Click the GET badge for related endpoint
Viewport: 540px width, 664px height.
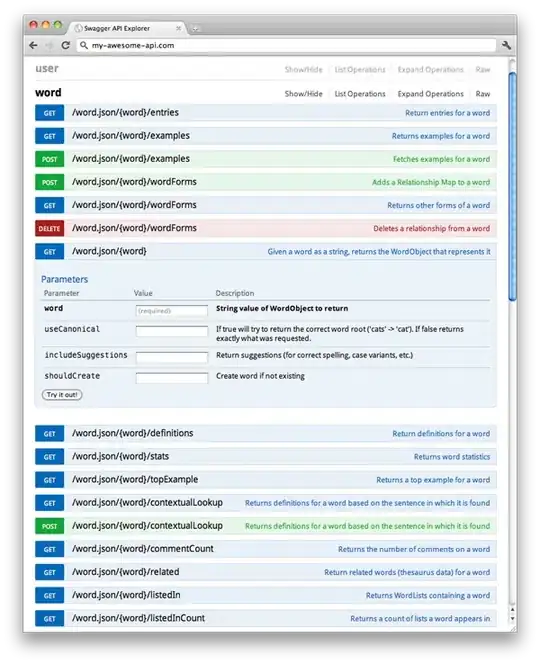tap(50, 572)
